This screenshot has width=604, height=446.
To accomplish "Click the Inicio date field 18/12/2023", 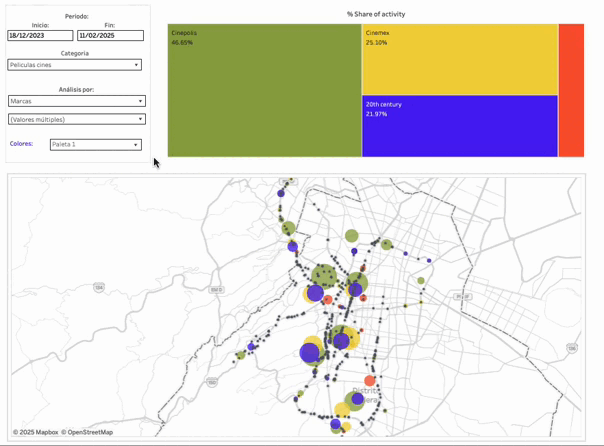I will tap(40, 35).
